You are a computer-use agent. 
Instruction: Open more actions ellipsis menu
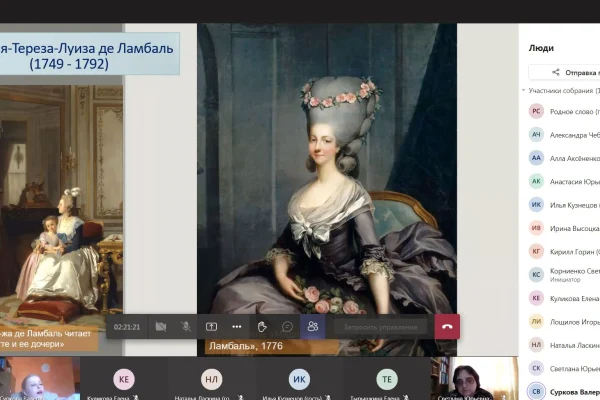coord(236,327)
